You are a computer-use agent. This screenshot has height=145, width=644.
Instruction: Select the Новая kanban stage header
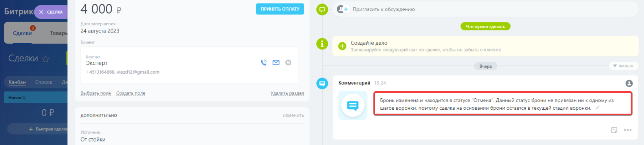point(36,98)
